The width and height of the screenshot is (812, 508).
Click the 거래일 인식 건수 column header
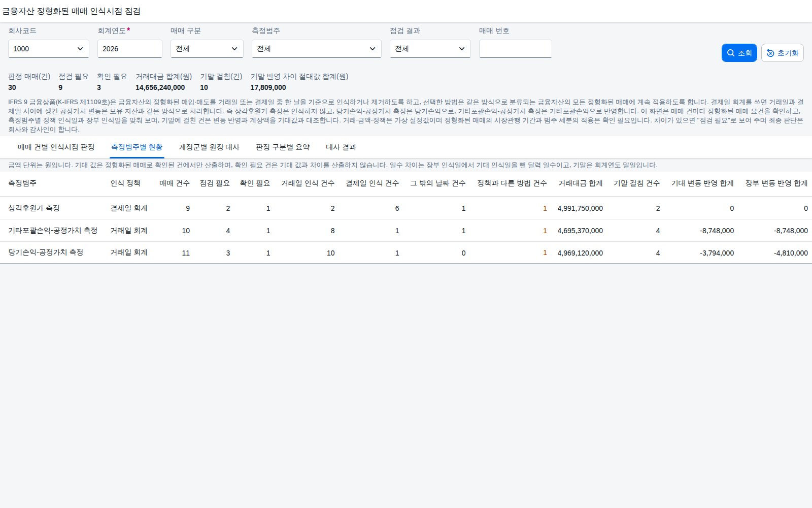click(308, 183)
